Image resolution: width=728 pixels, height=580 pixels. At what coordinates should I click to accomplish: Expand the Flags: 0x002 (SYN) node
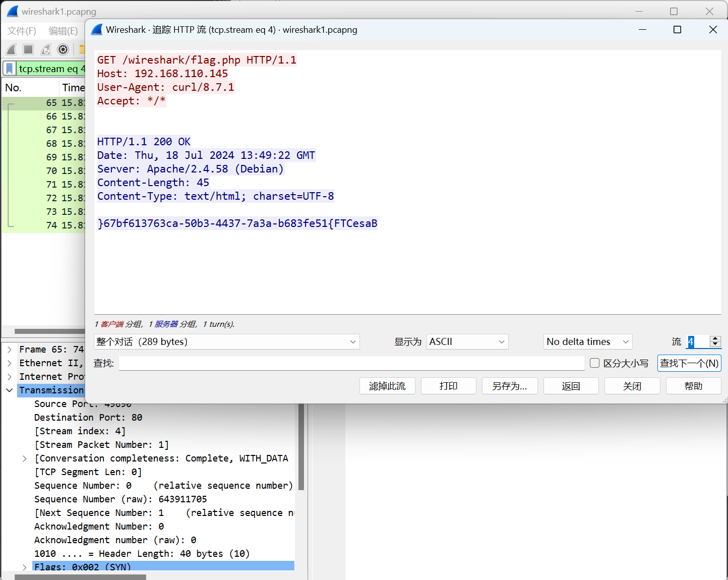pos(24,567)
